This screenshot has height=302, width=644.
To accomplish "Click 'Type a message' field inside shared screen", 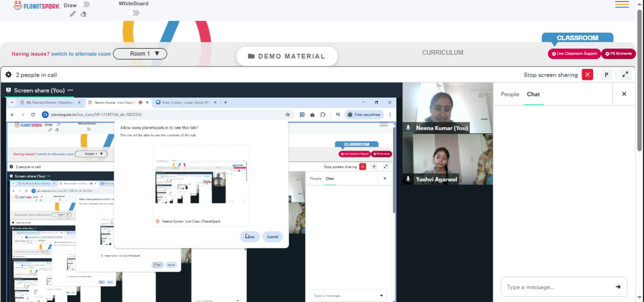I will pyautogui.click(x=348, y=296).
